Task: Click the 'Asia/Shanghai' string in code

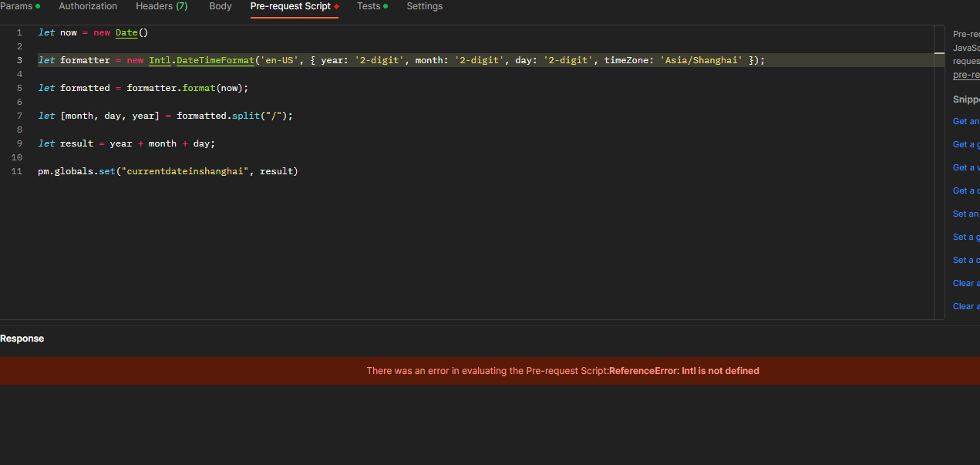Action: click(701, 60)
